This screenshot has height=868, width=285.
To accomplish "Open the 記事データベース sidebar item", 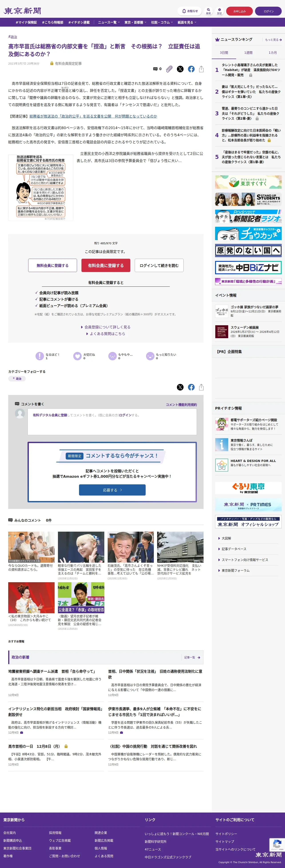I will [x=234, y=549].
